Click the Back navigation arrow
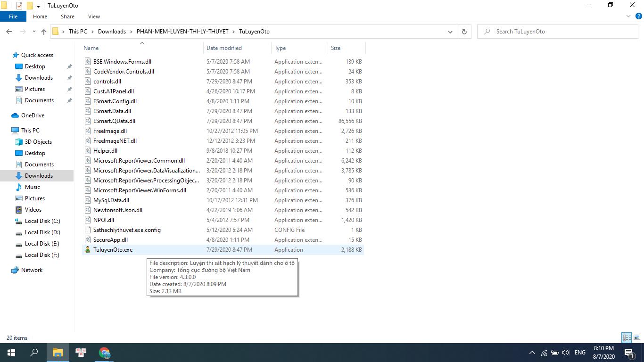This screenshot has width=644, height=362. 9,32
